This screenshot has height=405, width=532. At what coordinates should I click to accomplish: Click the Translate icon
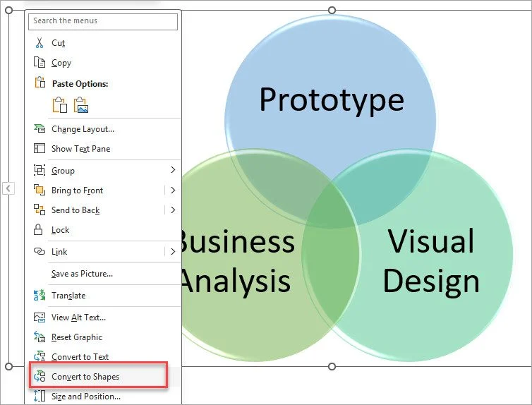pyautogui.click(x=40, y=295)
